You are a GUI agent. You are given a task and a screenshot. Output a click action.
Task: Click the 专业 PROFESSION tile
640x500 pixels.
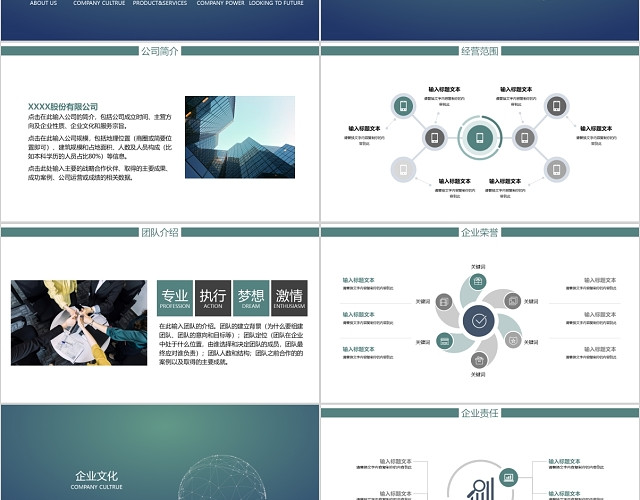(x=175, y=298)
